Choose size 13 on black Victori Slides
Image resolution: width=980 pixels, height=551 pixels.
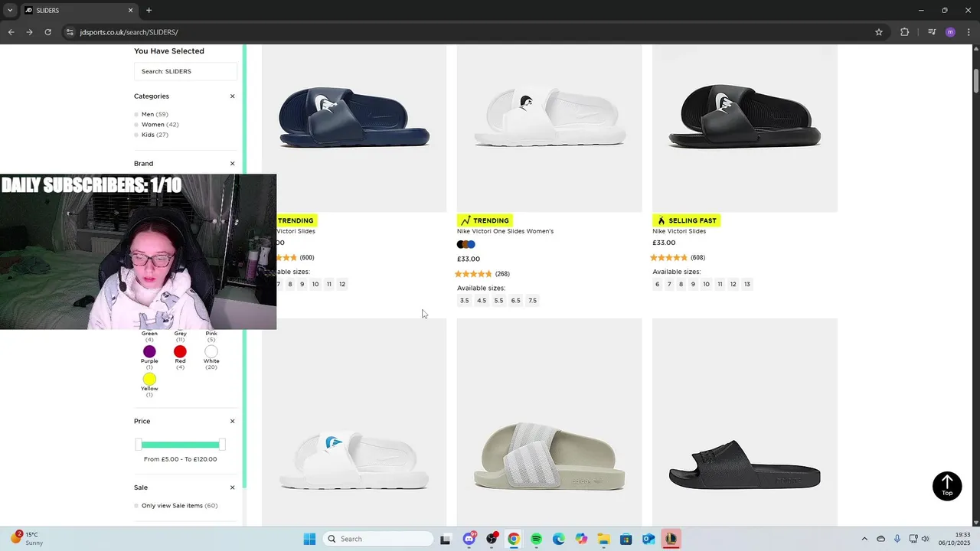tap(747, 285)
